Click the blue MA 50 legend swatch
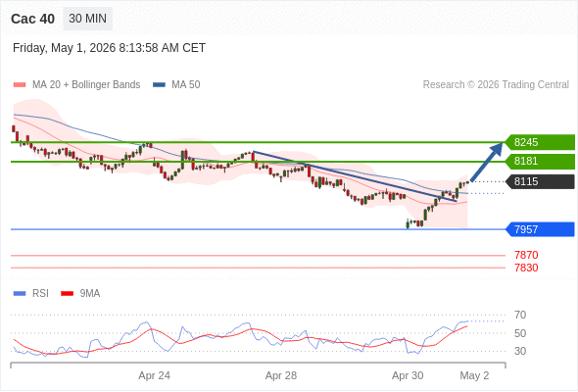 [159, 85]
